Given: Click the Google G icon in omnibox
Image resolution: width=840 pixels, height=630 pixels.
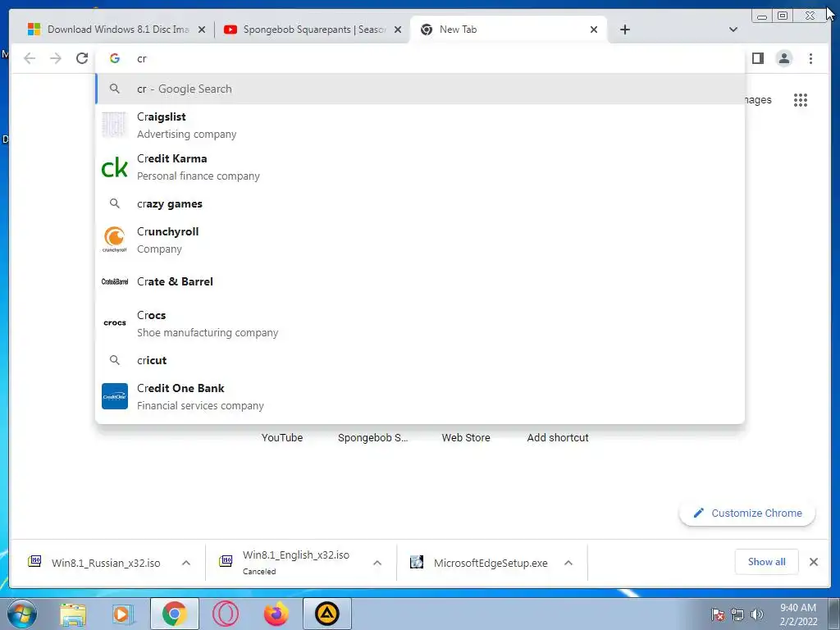Looking at the screenshot, I should [x=115, y=58].
